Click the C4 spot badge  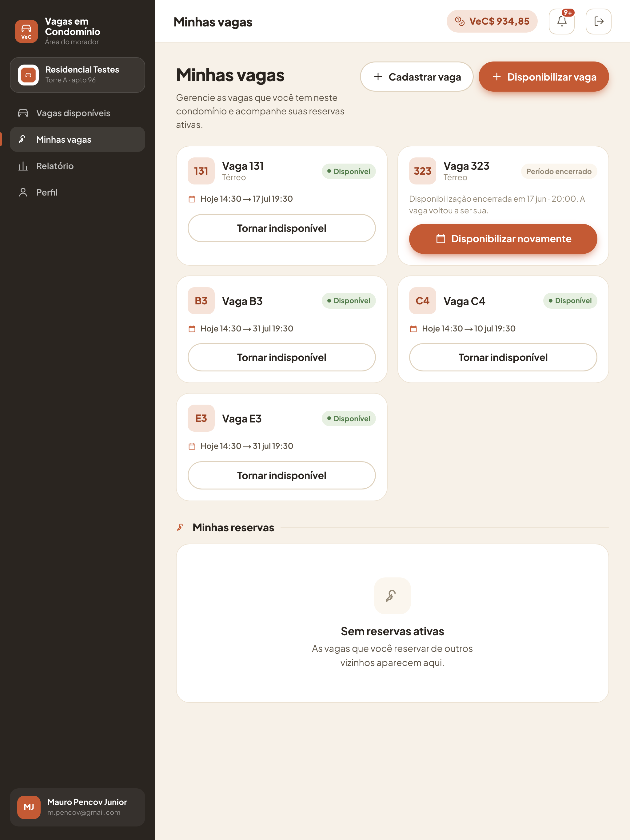coord(422,301)
